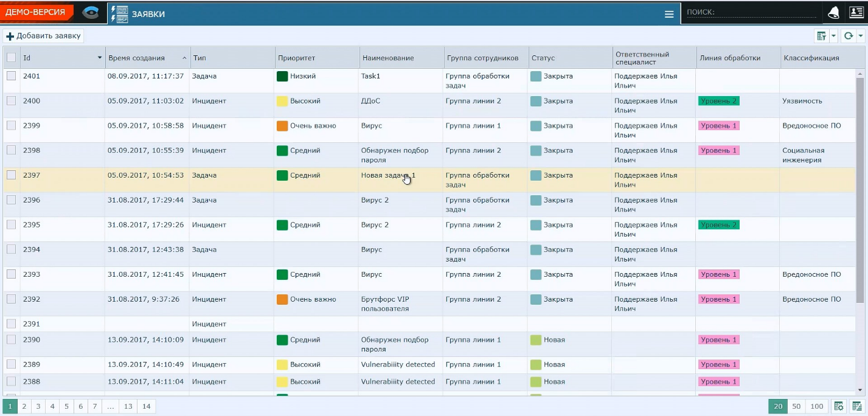Image resolution: width=868 pixels, height=416 pixels.
Task: Click the Уровень 1 tag in row 2399
Action: 718,126
